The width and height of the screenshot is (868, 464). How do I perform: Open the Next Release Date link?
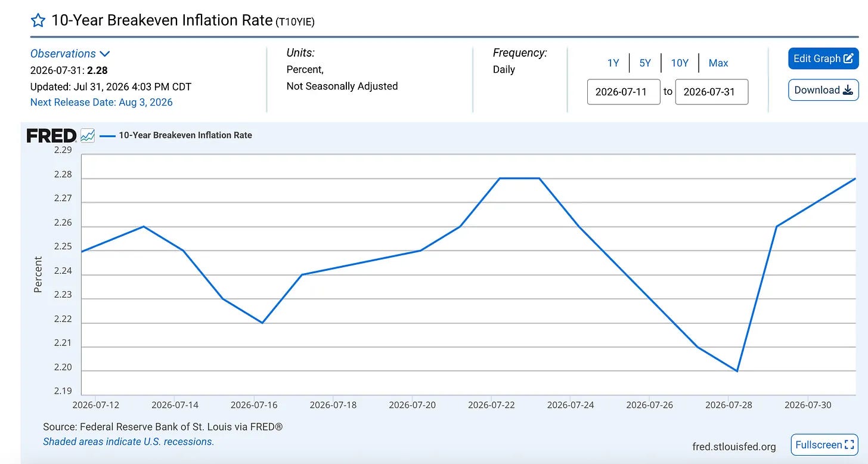[101, 102]
